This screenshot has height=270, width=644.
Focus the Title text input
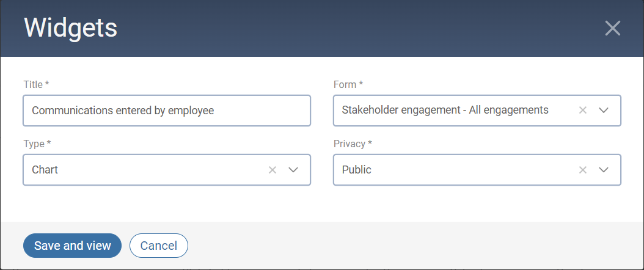(x=166, y=111)
